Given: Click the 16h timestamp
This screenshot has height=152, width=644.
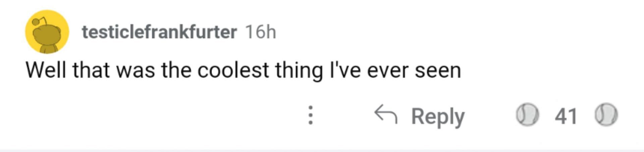Looking at the screenshot, I should 261,32.
